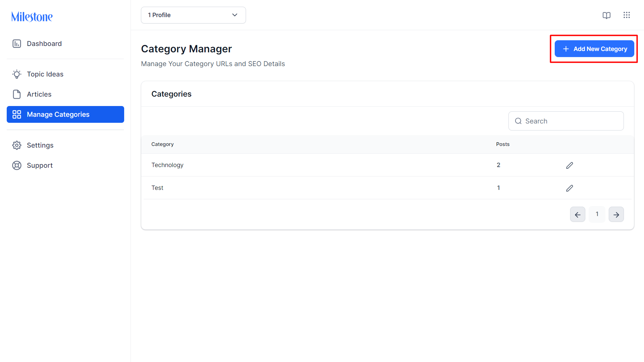Click the Settings gear icon
The width and height of the screenshot is (644, 362).
17,145
